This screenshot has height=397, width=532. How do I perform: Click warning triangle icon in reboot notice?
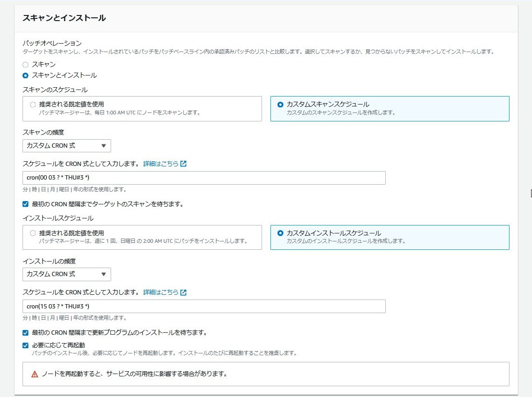pyautogui.click(x=35, y=374)
